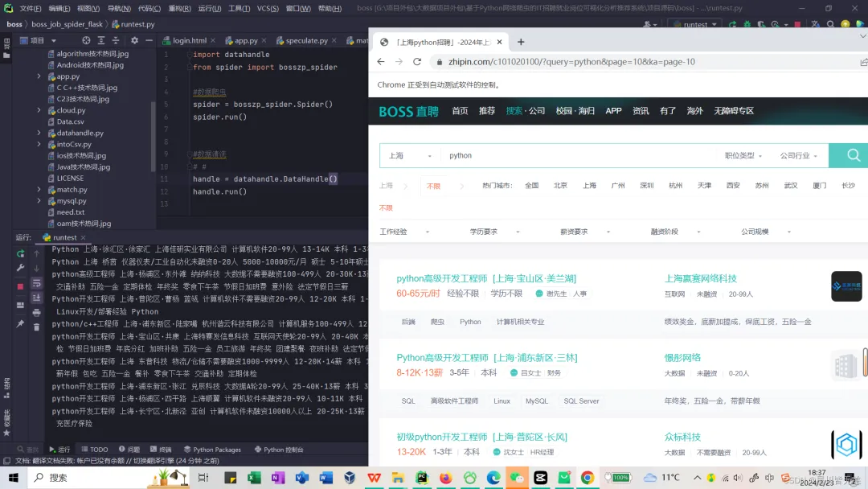The image size is (868, 489).
Task: Expand intoCsv.py tree node
Action: click(x=39, y=144)
